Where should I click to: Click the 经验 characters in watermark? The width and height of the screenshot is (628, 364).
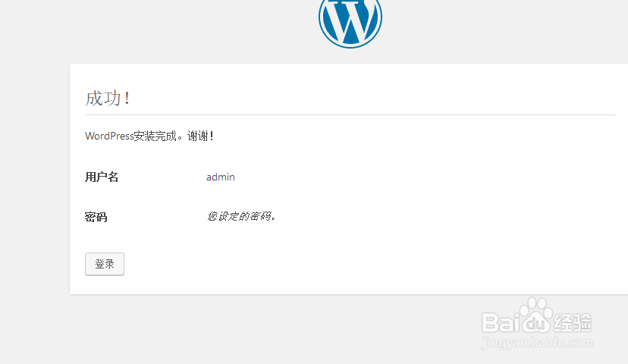[x=573, y=322]
